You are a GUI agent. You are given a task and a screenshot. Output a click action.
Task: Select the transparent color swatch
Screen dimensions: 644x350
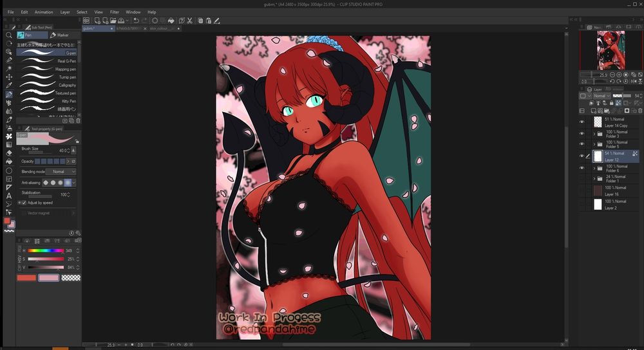click(x=71, y=278)
